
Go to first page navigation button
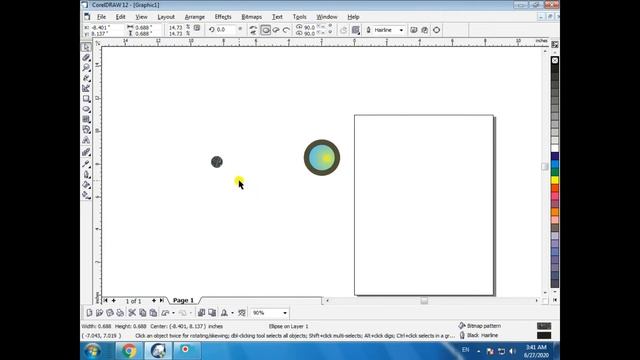[x=105, y=300]
